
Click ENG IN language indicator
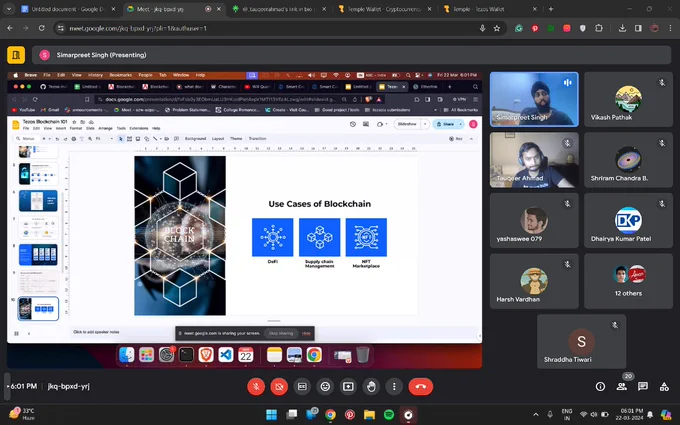pyautogui.click(x=567, y=415)
